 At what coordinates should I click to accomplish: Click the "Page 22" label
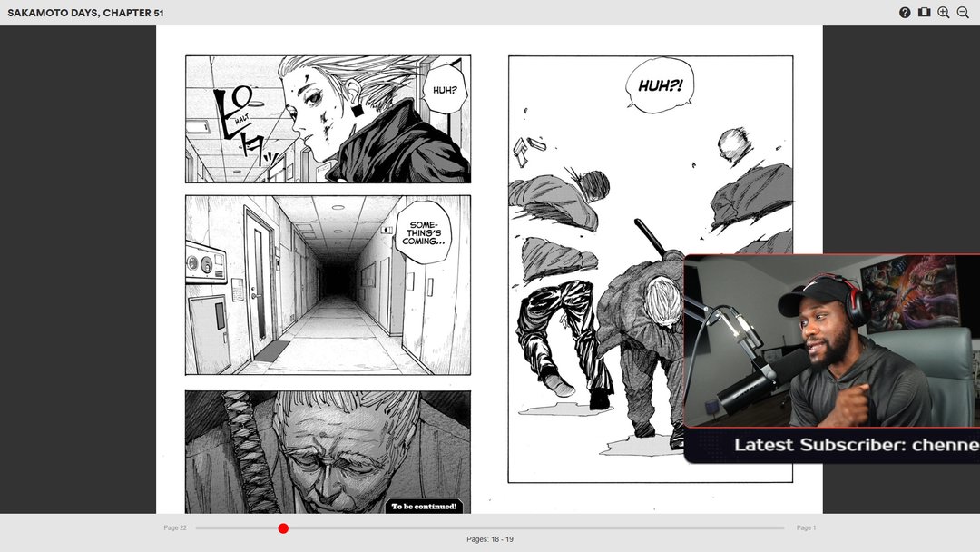coord(175,528)
